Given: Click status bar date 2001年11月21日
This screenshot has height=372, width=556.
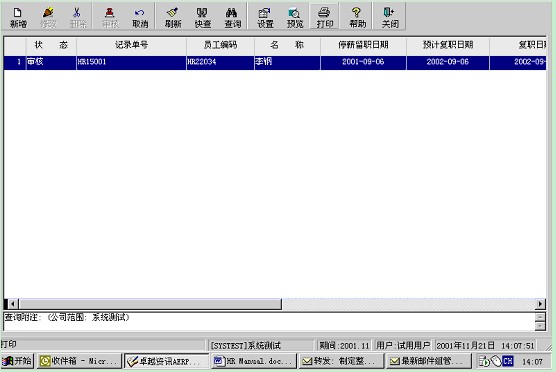Looking at the screenshot, I should point(465,345).
